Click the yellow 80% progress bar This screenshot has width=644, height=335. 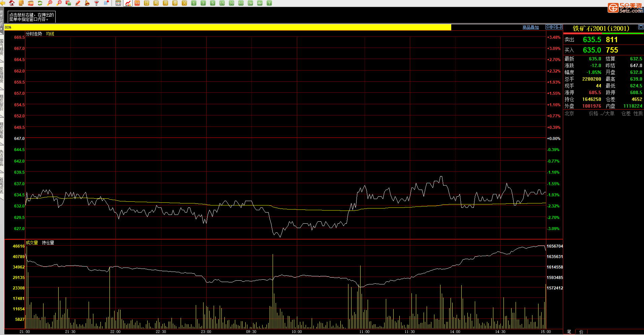tap(228, 27)
